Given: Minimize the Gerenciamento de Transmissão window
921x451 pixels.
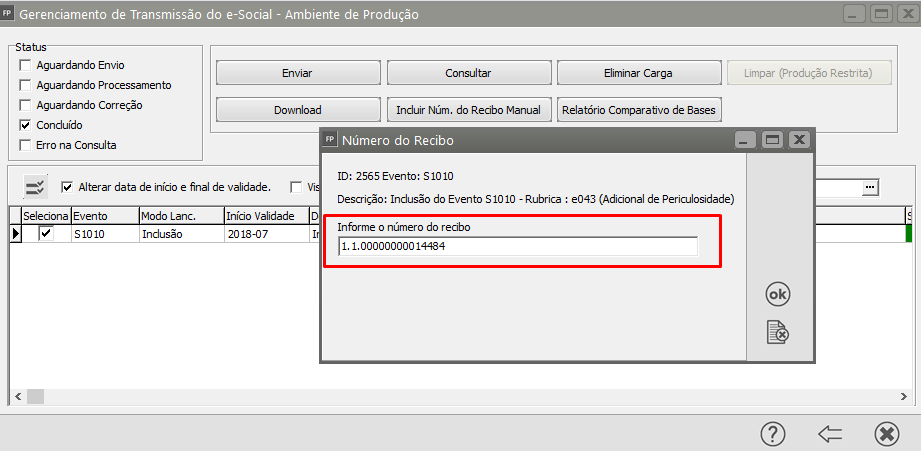Looking at the screenshot, I should coord(856,14).
